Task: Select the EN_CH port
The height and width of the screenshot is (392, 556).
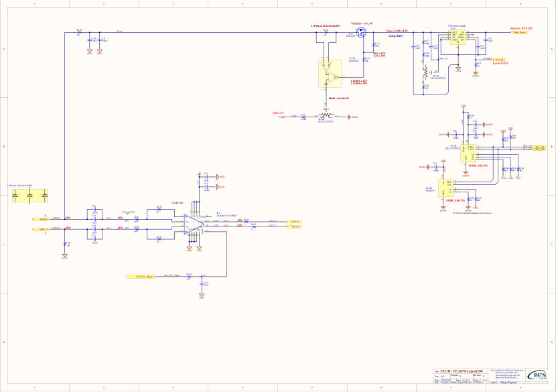Action: click(x=499, y=60)
